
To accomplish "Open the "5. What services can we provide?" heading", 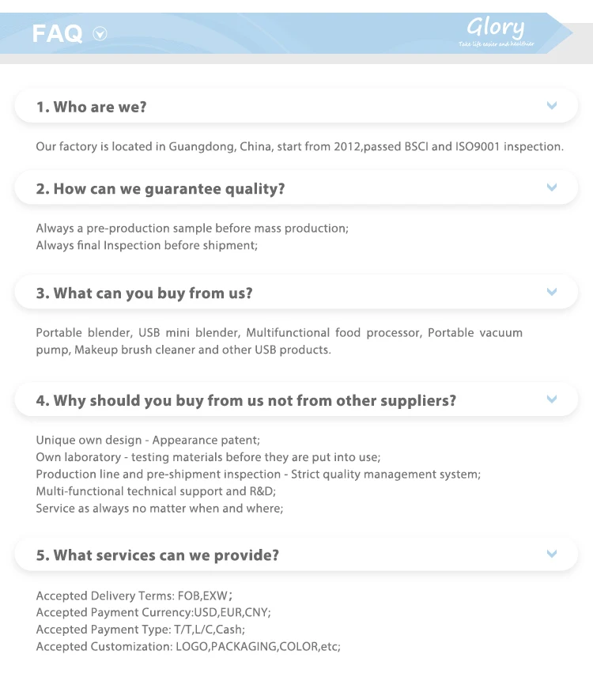I will 157,556.
